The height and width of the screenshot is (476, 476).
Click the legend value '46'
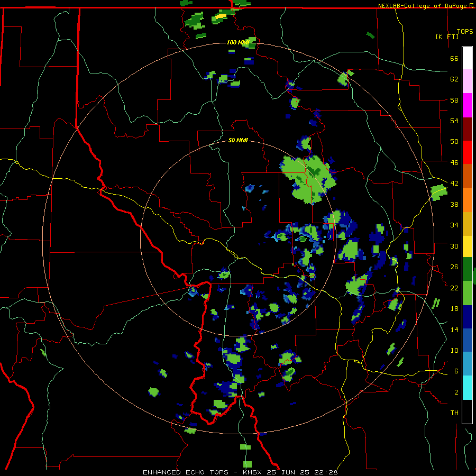point(454,162)
